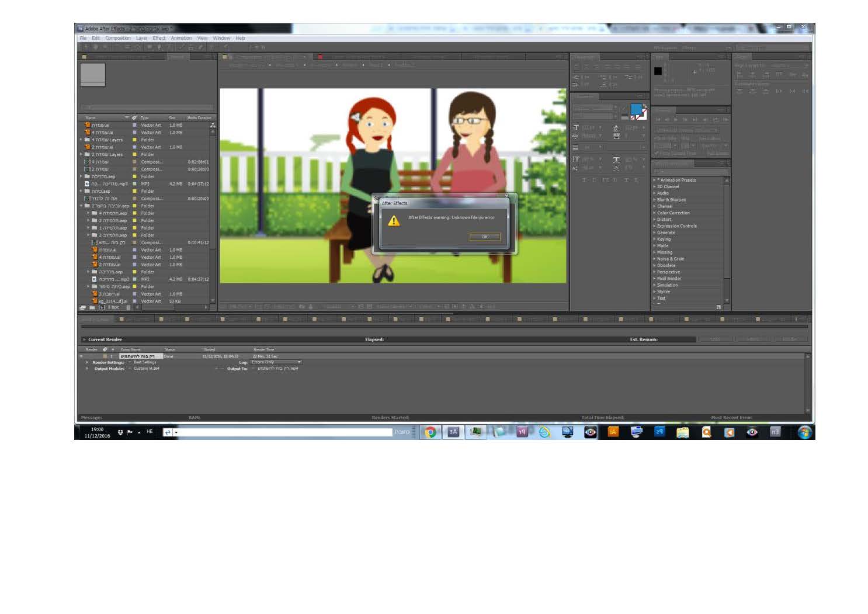
Task: Click OK in the After Effects warning dialog
Action: 484,237
